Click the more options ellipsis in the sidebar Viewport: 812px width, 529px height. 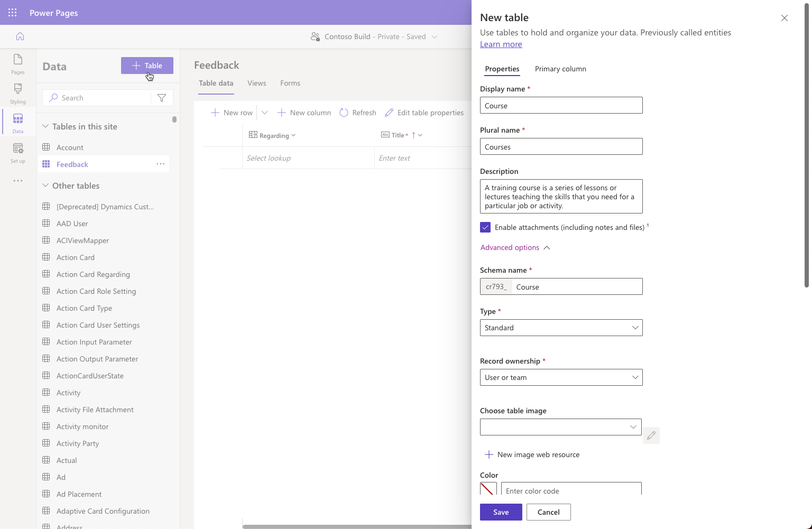coord(17,181)
